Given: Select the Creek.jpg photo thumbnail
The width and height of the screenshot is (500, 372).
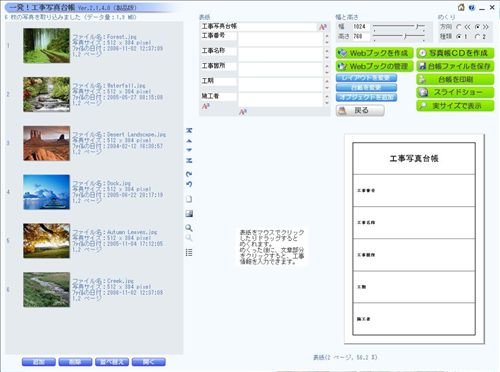Looking at the screenshot, I should (47, 290).
